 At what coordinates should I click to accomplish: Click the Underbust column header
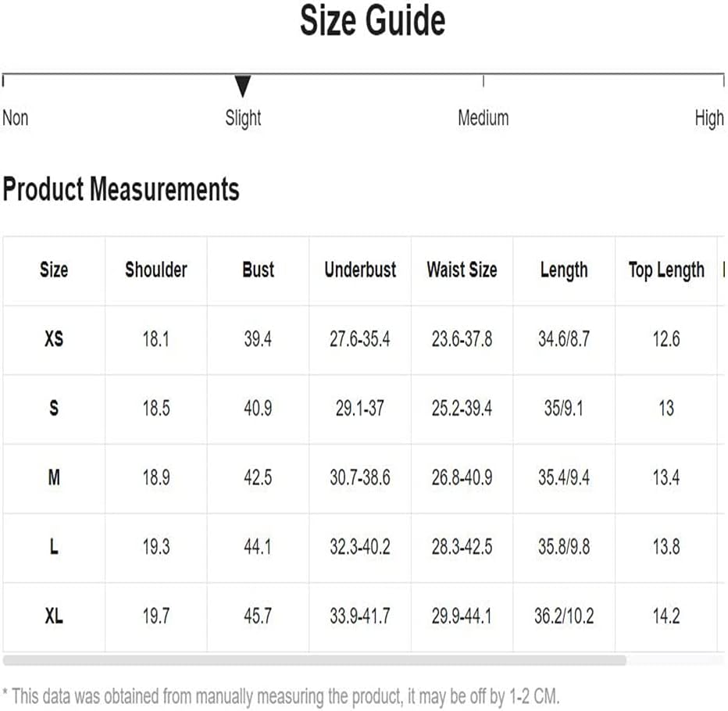pyautogui.click(x=360, y=270)
